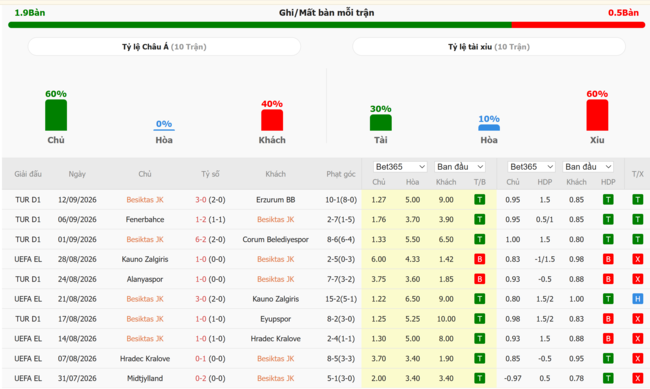Click the Phạt góc column header
Screen dimensions: 650x389
tap(341, 174)
